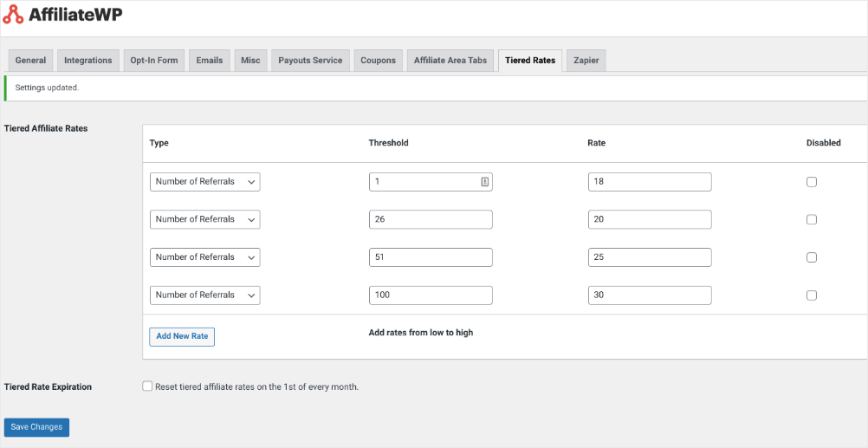This screenshot has height=448, width=868.
Task: Open Type dropdown for threshold 51 row
Action: tap(204, 257)
